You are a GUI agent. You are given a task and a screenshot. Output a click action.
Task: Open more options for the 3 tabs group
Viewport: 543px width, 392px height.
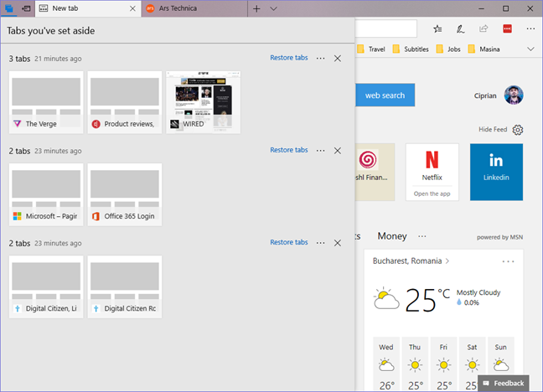(321, 58)
